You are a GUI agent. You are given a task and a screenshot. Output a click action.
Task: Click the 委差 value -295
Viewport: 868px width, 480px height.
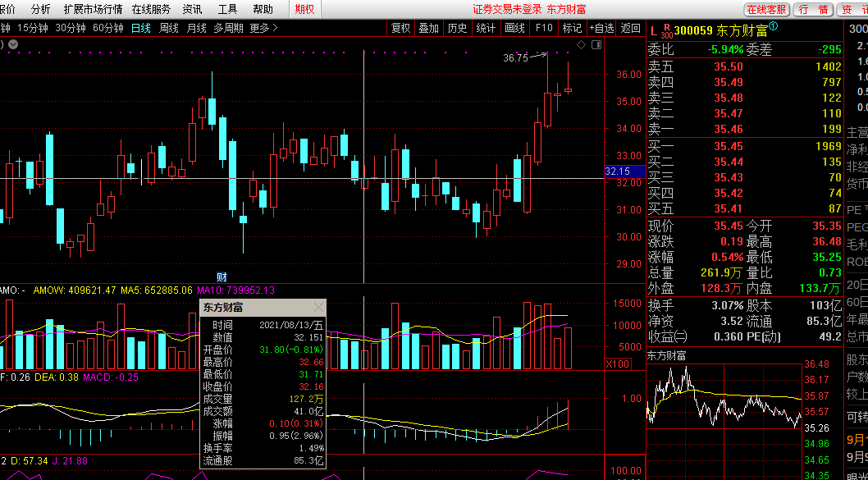(x=830, y=50)
